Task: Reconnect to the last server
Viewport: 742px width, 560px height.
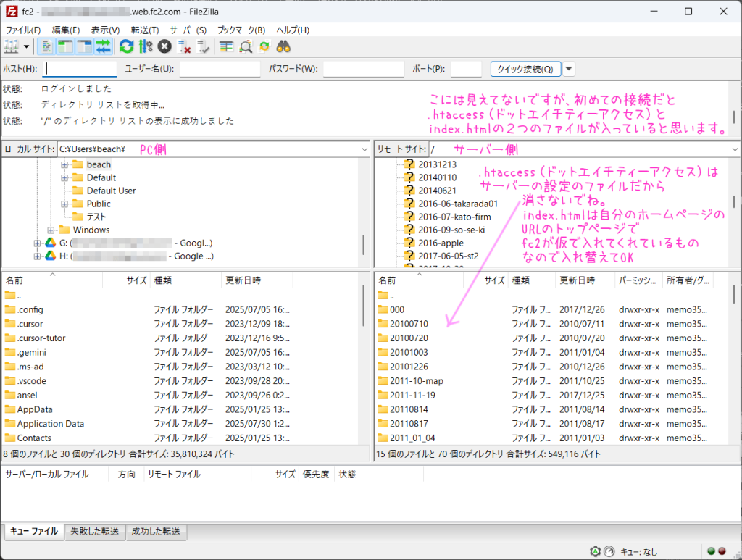Action: (x=203, y=47)
